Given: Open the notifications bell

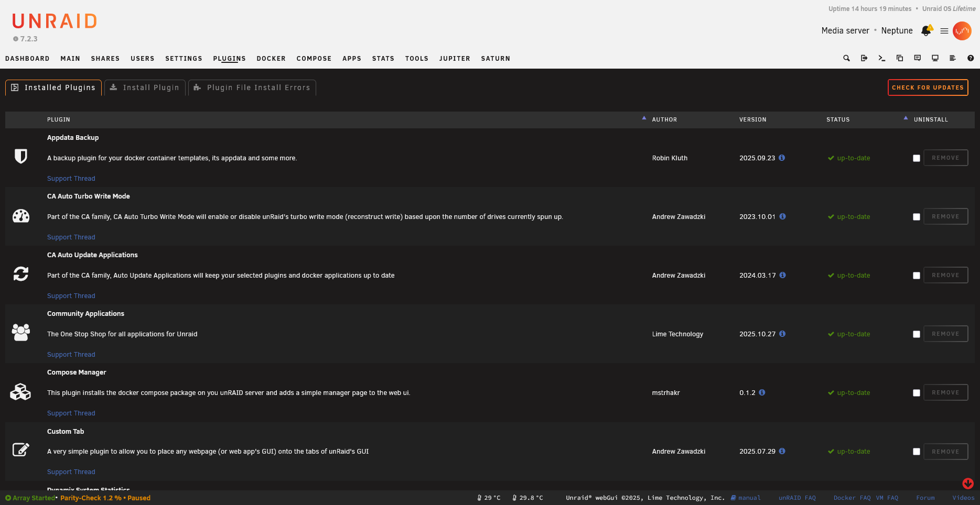Looking at the screenshot, I should pos(925,30).
